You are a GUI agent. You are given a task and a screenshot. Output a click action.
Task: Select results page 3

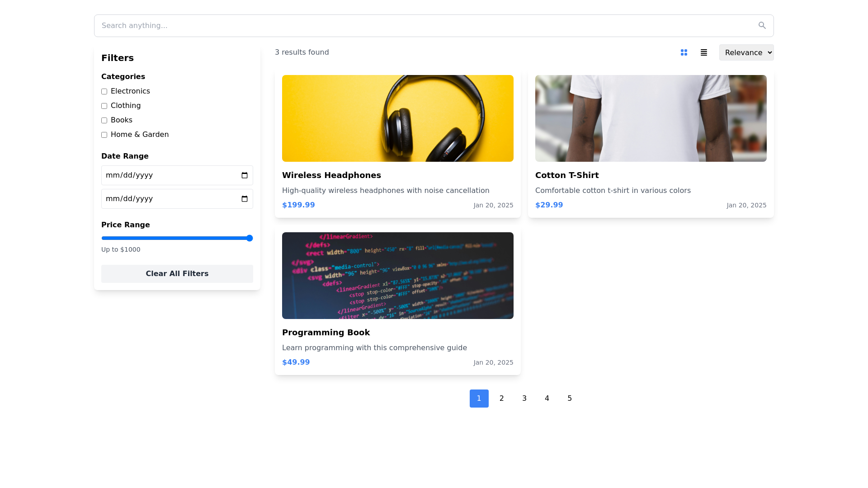[524, 398]
